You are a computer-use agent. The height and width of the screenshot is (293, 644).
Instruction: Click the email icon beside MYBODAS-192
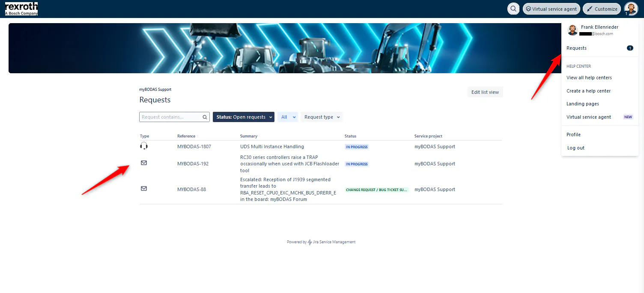pyautogui.click(x=144, y=163)
